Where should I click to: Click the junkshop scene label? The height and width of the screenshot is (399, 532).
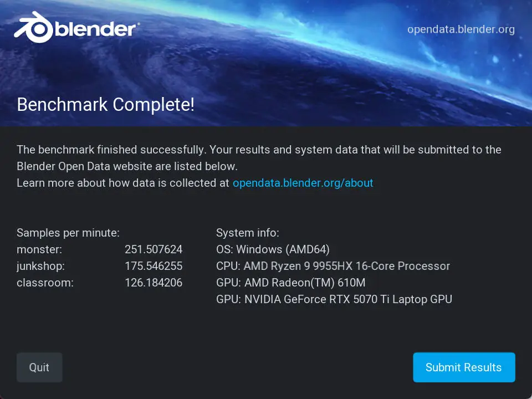[40, 266]
